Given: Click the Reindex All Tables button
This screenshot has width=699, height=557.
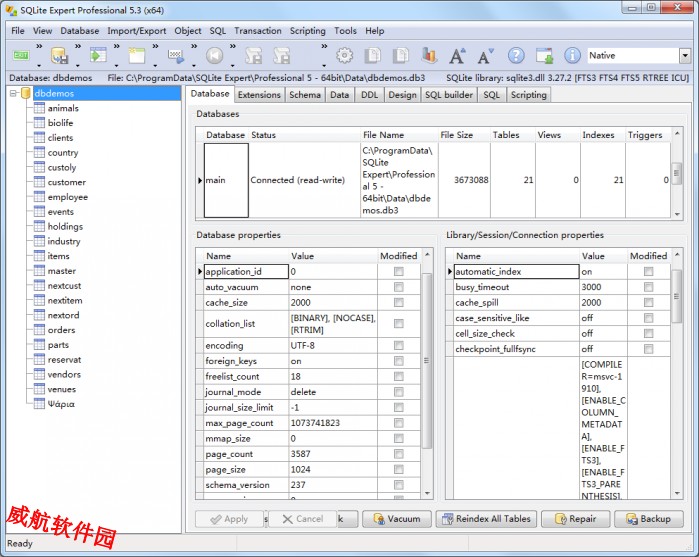Looking at the screenshot, I should pos(486,519).
